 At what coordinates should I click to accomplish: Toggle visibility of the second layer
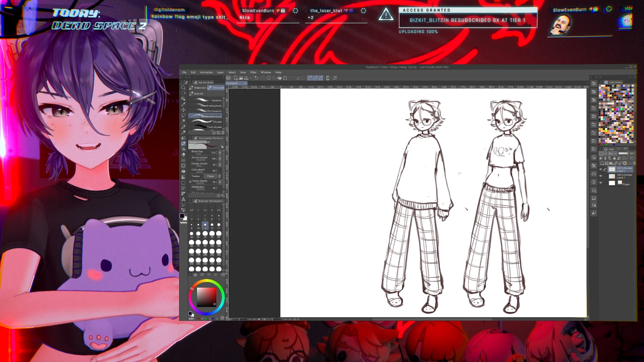click(601, 176)
